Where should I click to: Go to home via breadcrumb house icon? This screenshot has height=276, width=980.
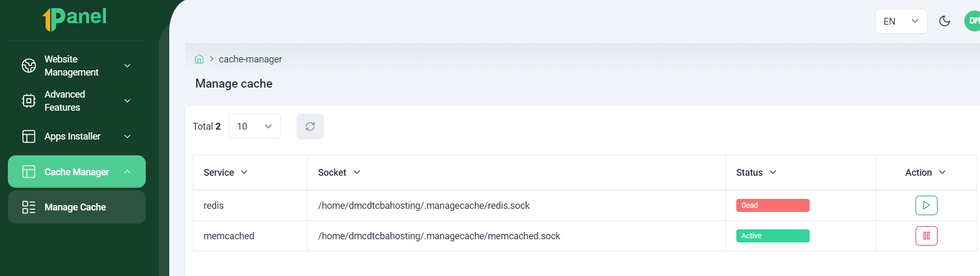(x=199, y=59)
